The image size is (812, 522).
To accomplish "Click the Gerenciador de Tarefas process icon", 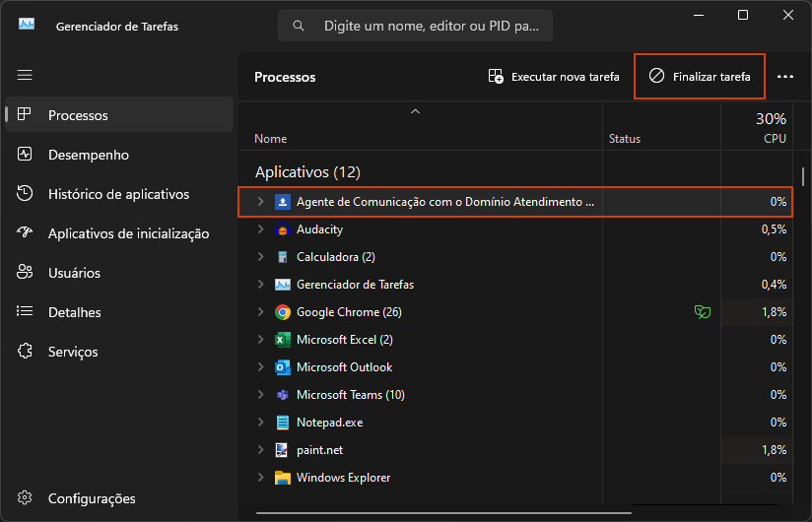I will point(282,285).
